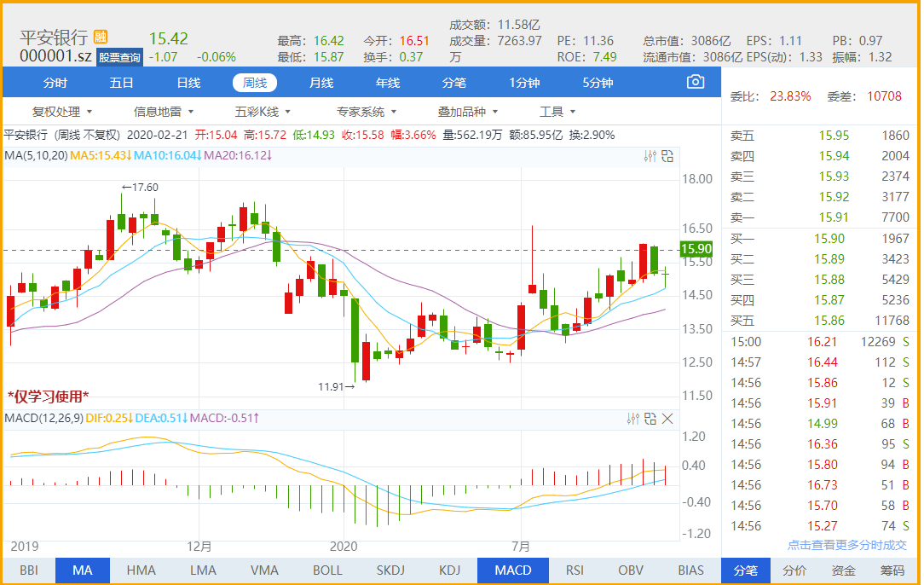Switch to the 筹码 tab
Screen dimensions: 924x585
click(892, 571)
